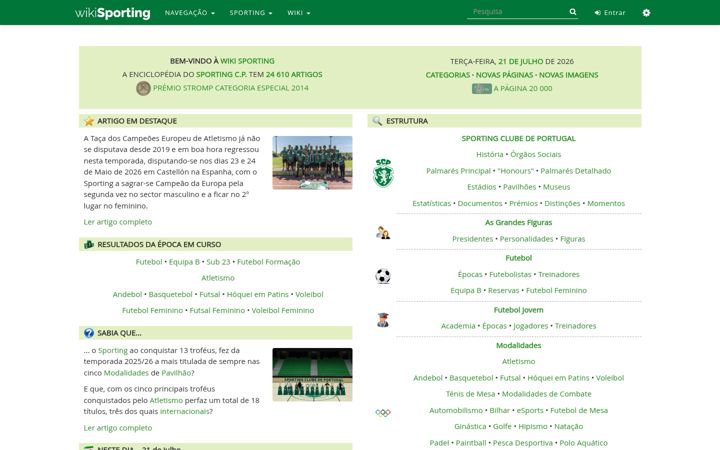Open the Documentos link

tap(480, 203)
